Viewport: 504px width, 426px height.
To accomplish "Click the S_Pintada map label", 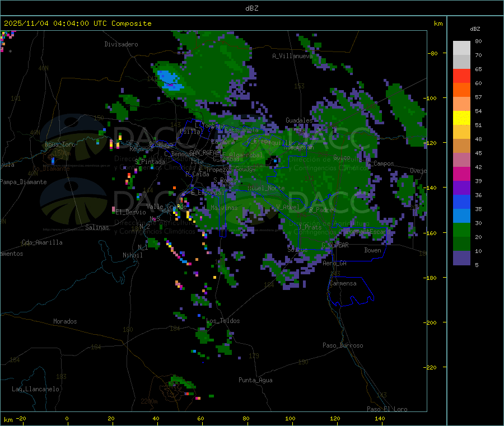I will 150,162.
